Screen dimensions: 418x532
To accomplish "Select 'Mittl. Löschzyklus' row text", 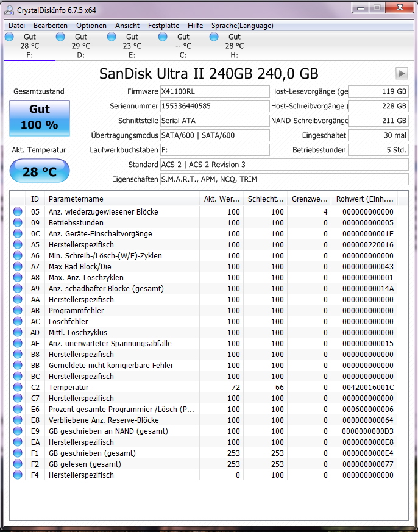I will tap(78, 332).
